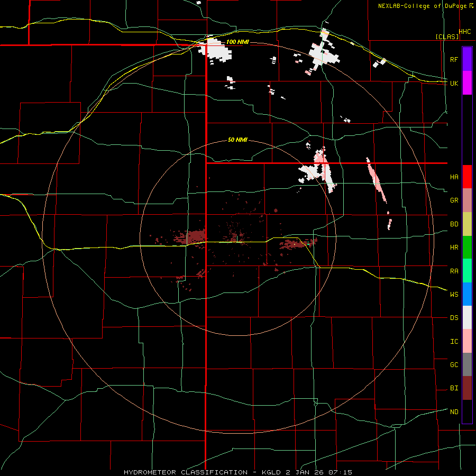Click the long pink streak echo in the northeast
Image resolution: width=476 pixels, height=476 pixels.
(377, 180)
